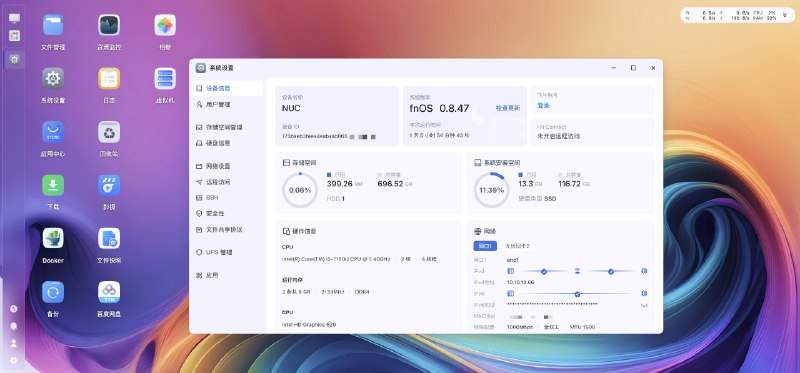The image size is (800, 373).
Task: Select 设备信息 in settings sidebar
Action: tap(227, 88)
